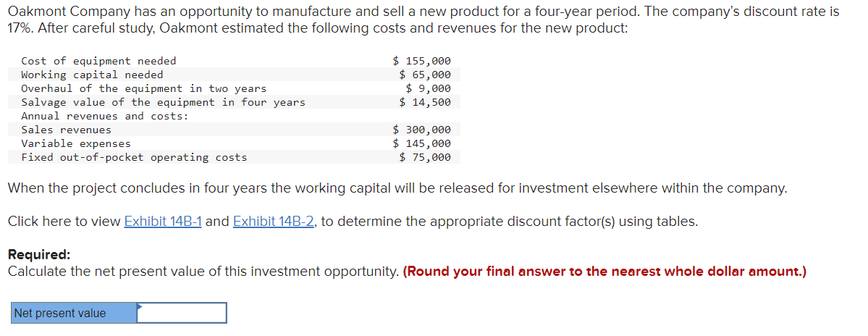Click the $ 65,000 working capital value

425,75
